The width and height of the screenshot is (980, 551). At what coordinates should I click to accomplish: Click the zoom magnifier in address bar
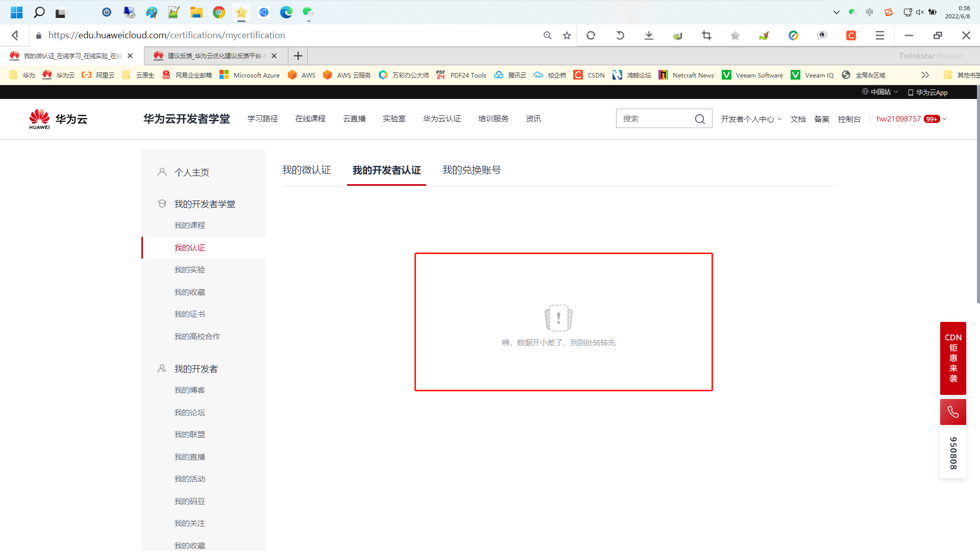pyautogui.click(x=547, y=35)
